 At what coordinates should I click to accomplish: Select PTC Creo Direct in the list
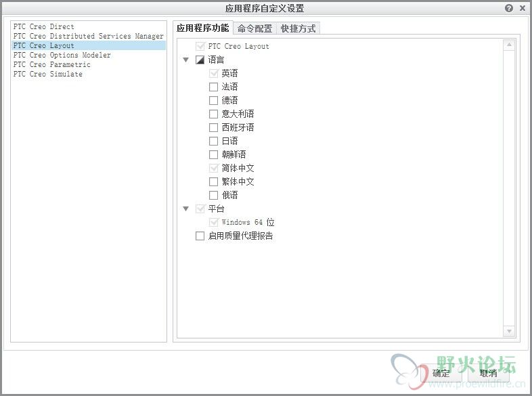(x=89, y=26)
